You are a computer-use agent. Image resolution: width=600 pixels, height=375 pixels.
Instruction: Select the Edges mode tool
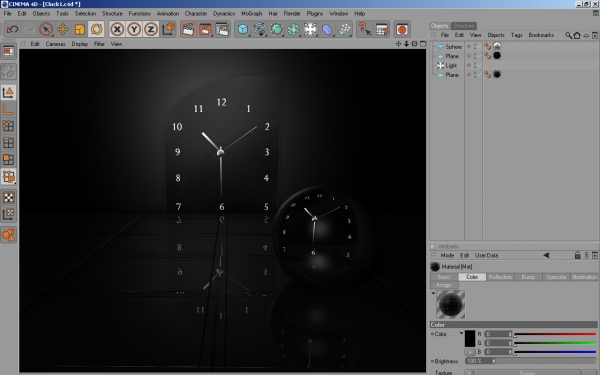(x=8, y=143)
